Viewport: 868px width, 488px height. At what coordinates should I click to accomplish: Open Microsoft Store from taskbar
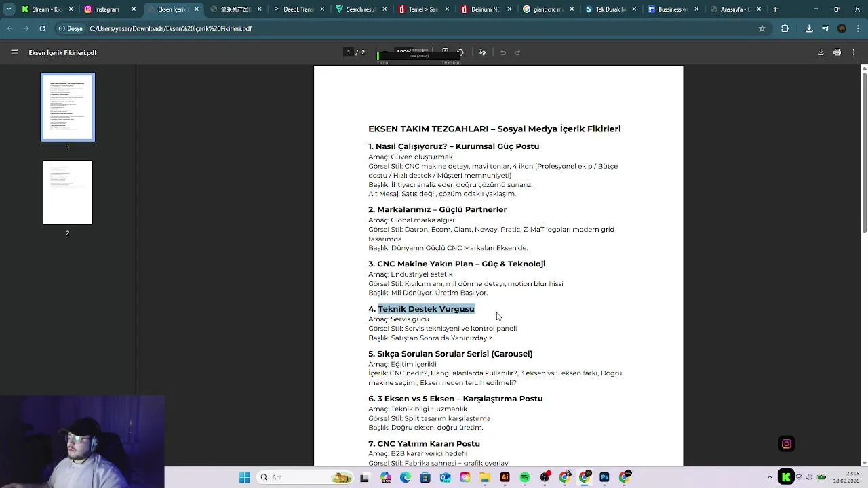click(x=425, y=477)
